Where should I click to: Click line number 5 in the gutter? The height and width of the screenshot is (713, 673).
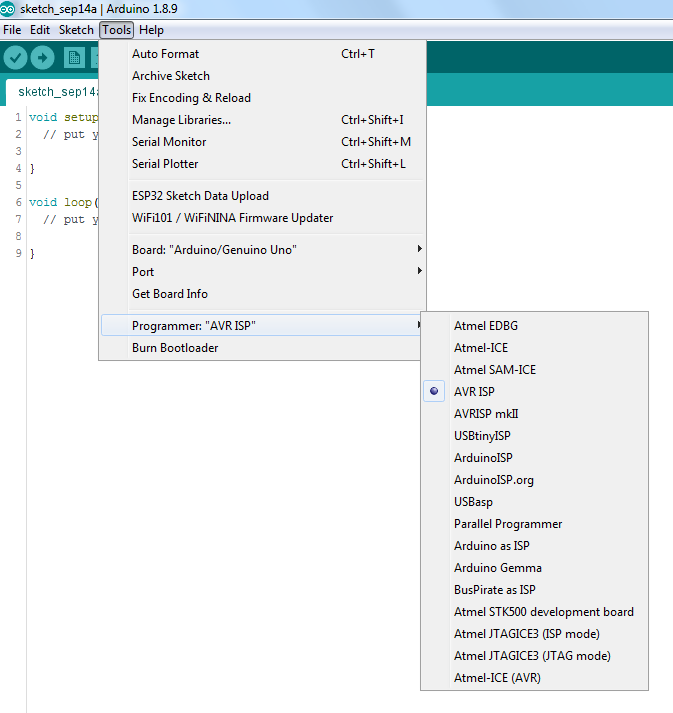18,185
